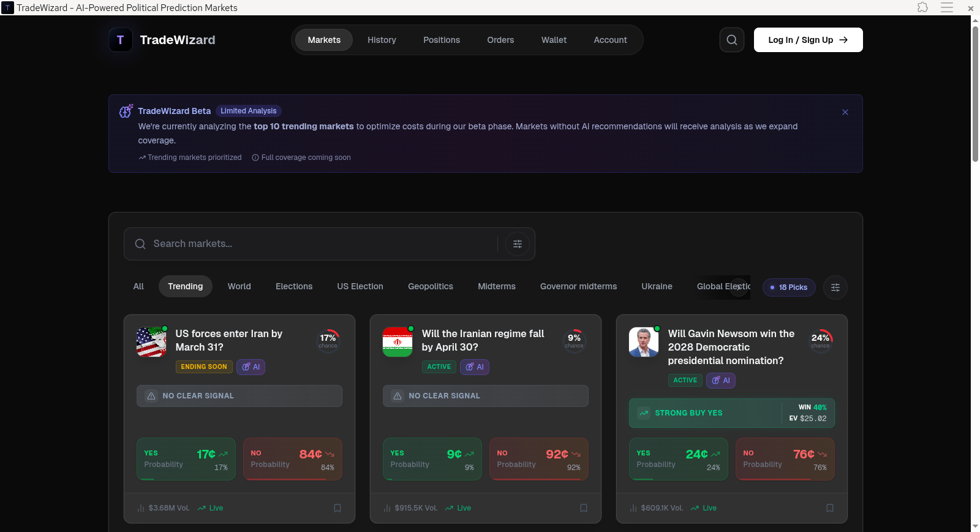This screenshot has height=532, width=980.
Task: Select the Midterms category filter
Action: 497,286
